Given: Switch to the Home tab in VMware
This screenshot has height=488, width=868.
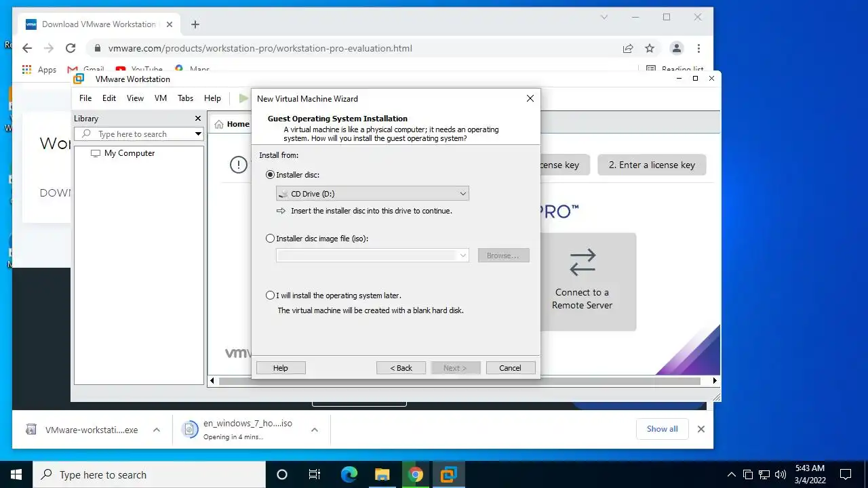Looking at the screenshot, I should pos(231,124).
